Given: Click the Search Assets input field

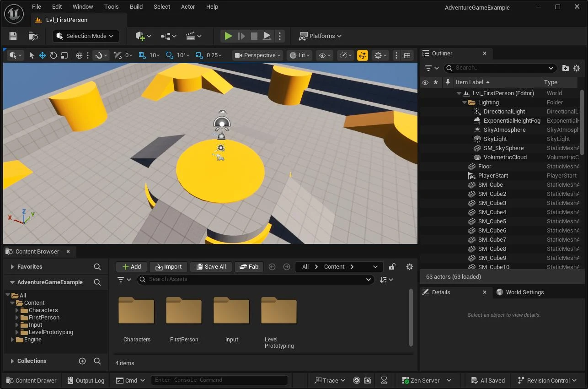Looking at the screenshot, I should click(x=256, y=280).
